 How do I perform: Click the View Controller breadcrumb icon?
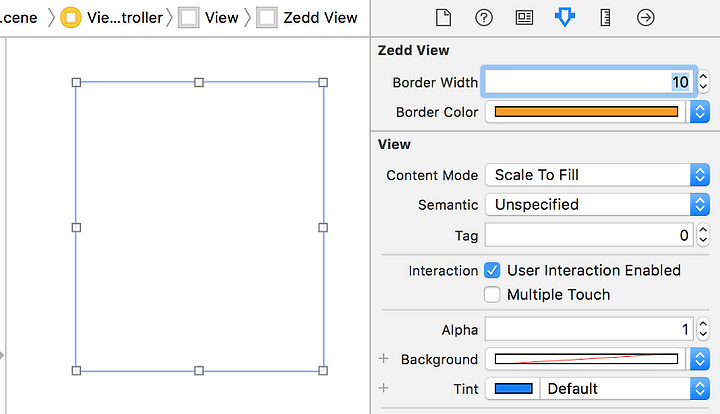tap(71, 18)
